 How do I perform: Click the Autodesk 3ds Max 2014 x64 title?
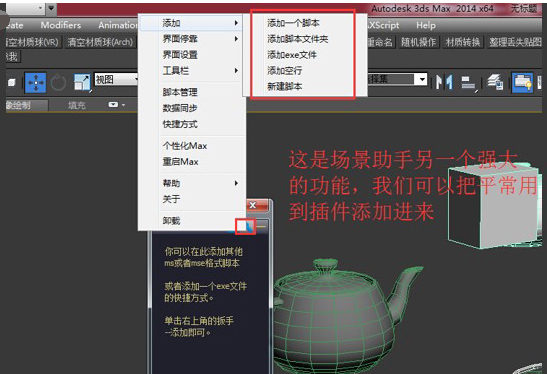432,9
